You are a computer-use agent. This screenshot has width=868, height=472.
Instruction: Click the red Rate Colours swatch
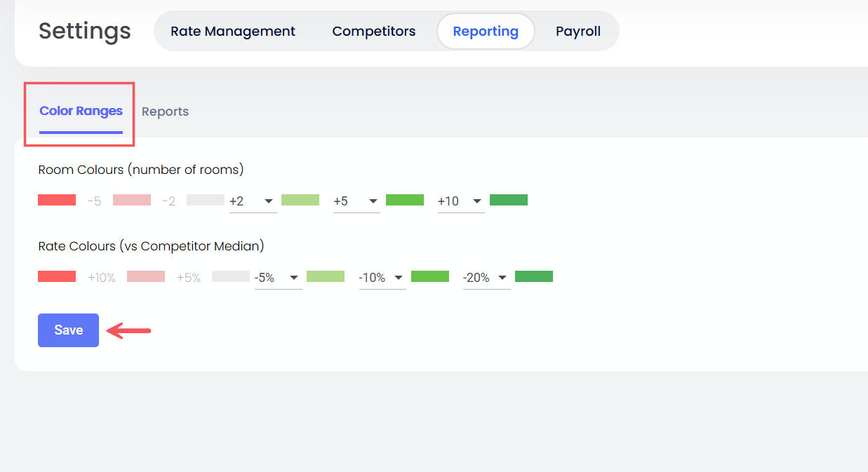click(57, 276)
